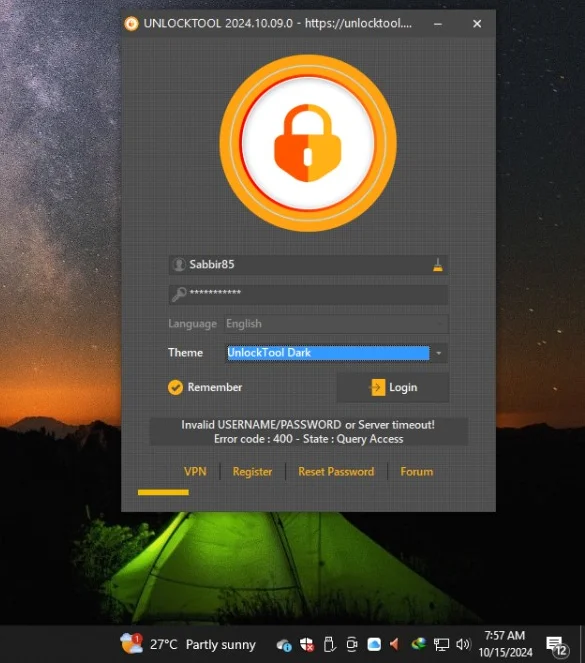Image resolution: width=585 pixels, height=663 pixels.
Task: Click the UnlockTool orange padlock logo
Action: pos(308,143)
